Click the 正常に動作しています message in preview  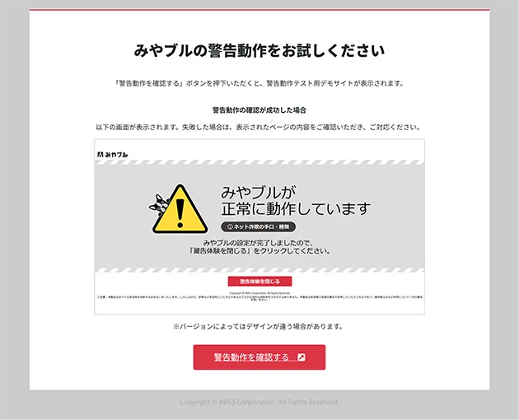pos(296,209)
